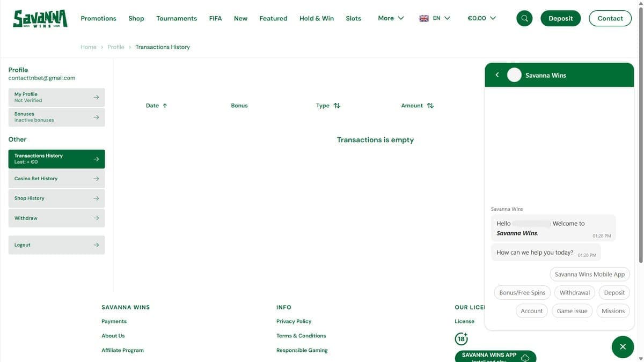This screenshot has height=362, width=644.
Task: Sort by Date arrow icon
Action: coord(165,106)
